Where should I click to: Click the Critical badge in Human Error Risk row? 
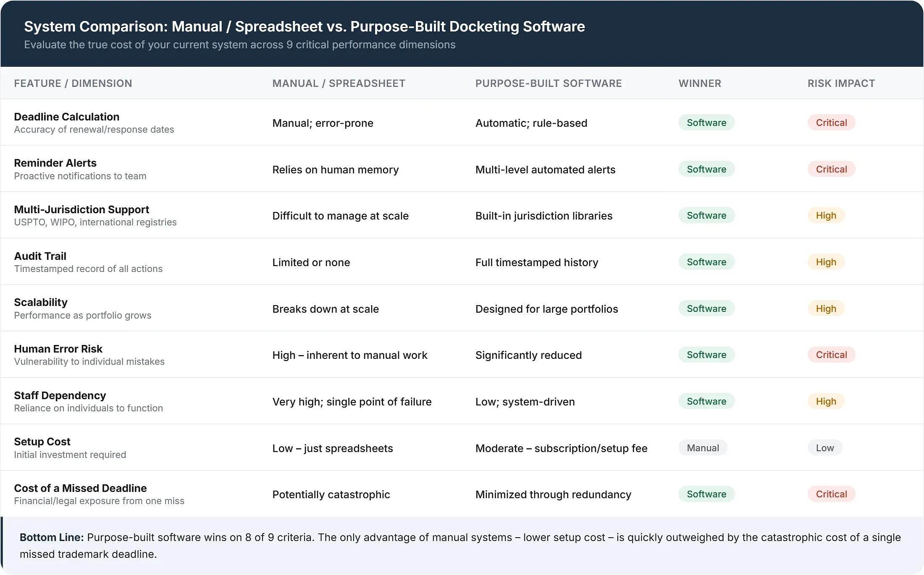[831, 355]
